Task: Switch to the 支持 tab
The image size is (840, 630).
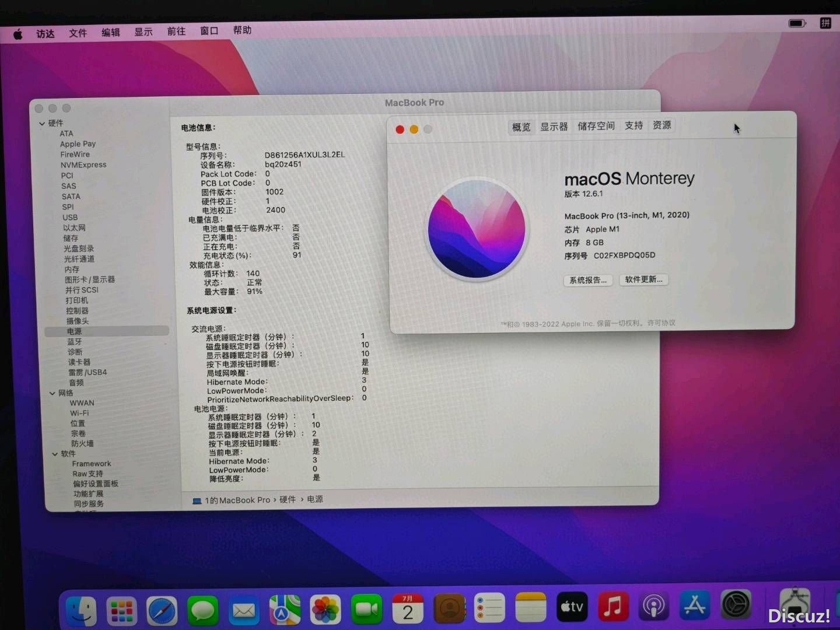Action: point(633,125)
